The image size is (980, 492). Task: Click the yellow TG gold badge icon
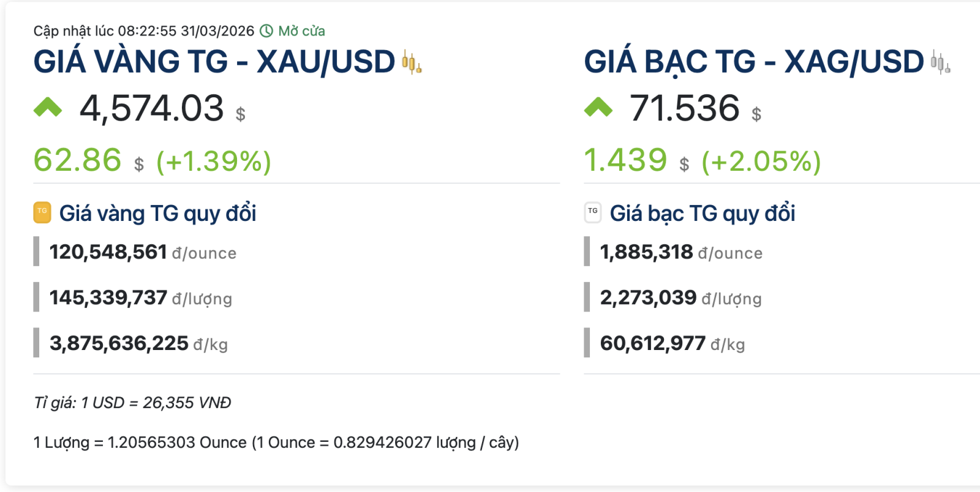click(x=42, y=212)
